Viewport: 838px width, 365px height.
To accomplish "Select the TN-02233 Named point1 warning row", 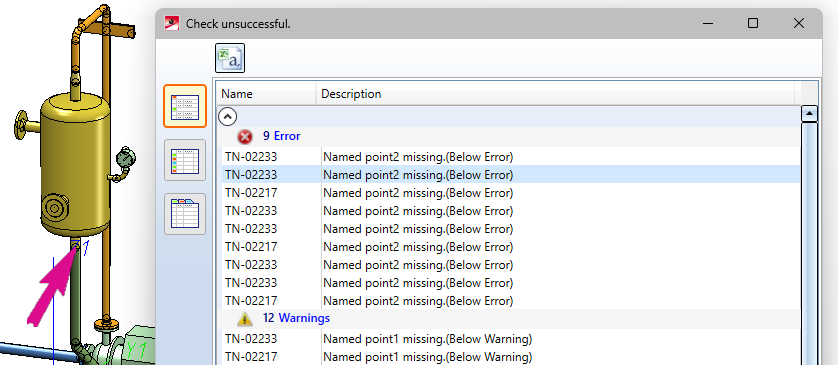I will pos(510,339).
